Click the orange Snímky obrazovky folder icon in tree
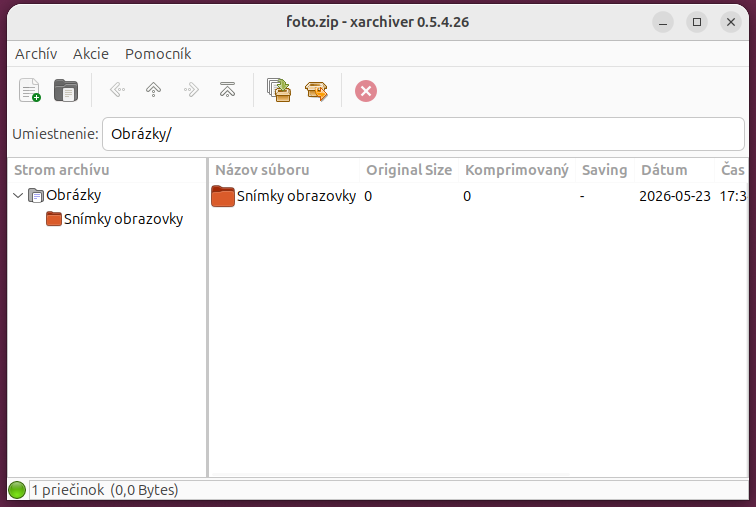The width and height of the screenshot is (756, 507). [x=54, y=219]
